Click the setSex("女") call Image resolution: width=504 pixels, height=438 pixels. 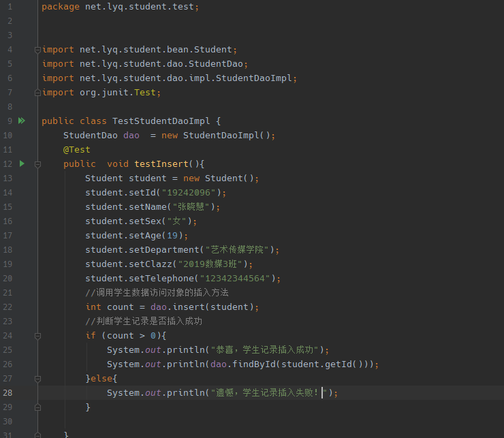point(160,221)
